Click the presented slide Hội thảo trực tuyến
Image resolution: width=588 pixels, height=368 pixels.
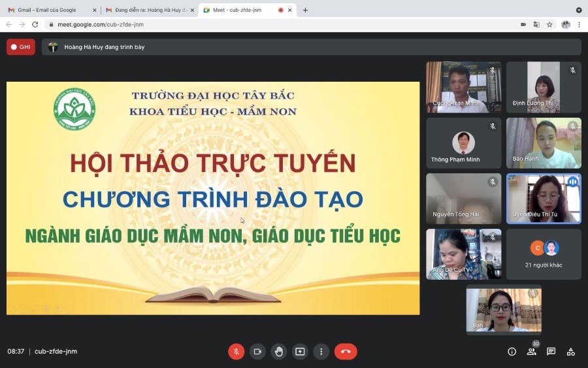coord(213,198)
